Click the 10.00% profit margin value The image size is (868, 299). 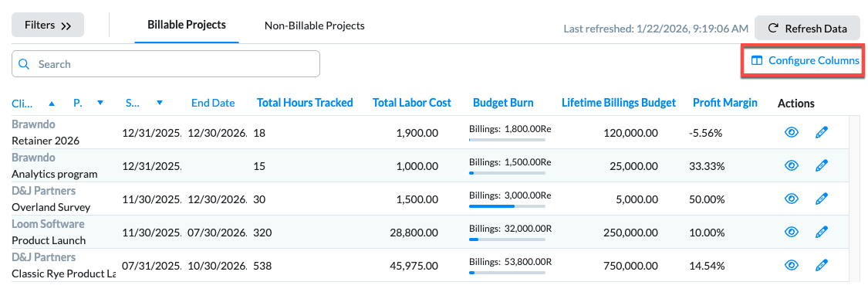tap(707, 233)
